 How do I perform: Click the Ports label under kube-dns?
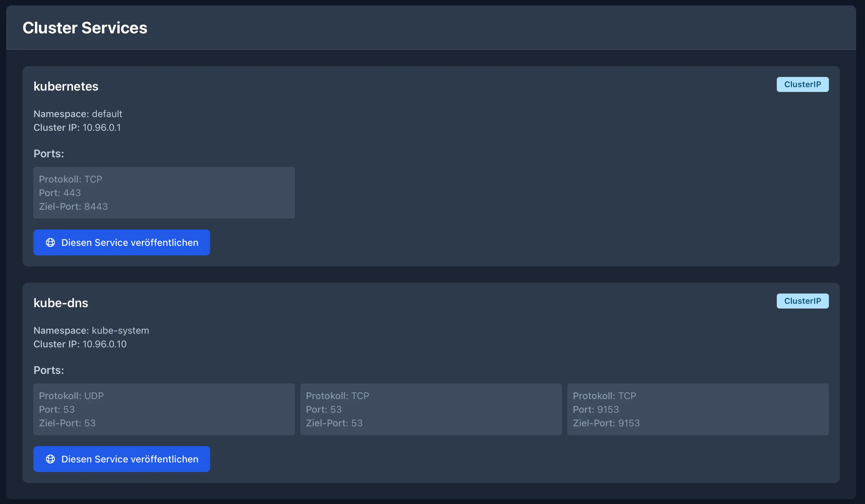[x=49, y=371]
